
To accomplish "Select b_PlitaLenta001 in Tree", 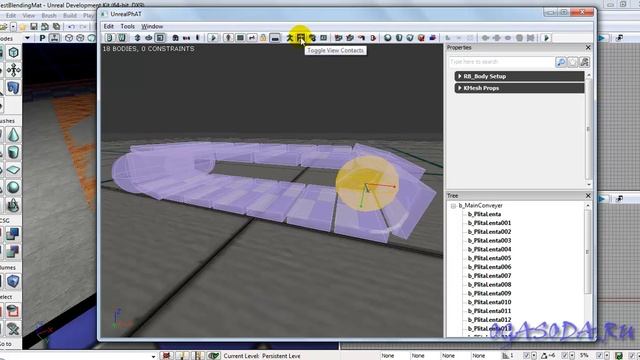I will 489,223.
